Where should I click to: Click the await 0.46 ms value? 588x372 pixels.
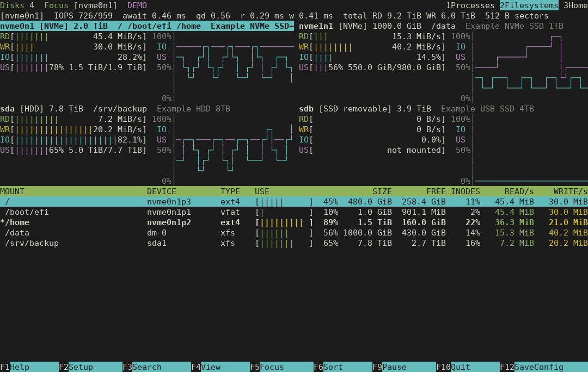tap(154, 16)
